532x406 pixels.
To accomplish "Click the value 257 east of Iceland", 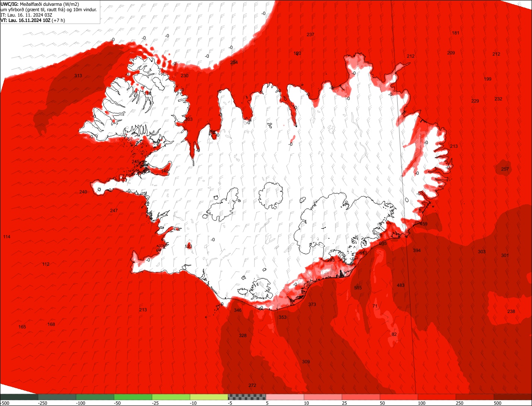I will (505, 169).
